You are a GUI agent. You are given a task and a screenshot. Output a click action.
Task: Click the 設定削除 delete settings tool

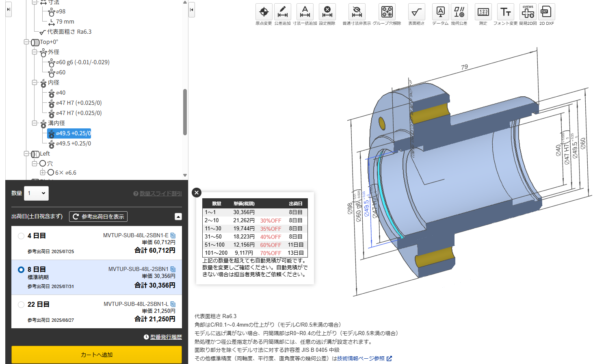click(x=327, y=12)
